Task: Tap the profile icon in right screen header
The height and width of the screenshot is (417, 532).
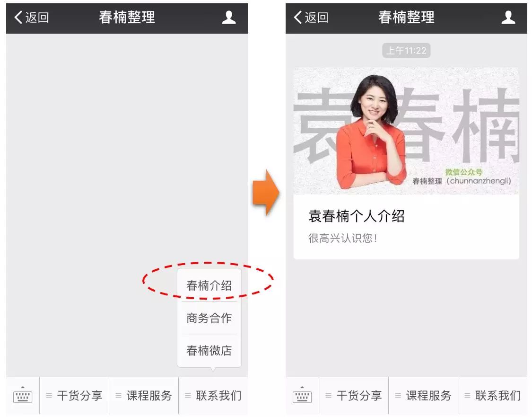Action: click(508, 18)
